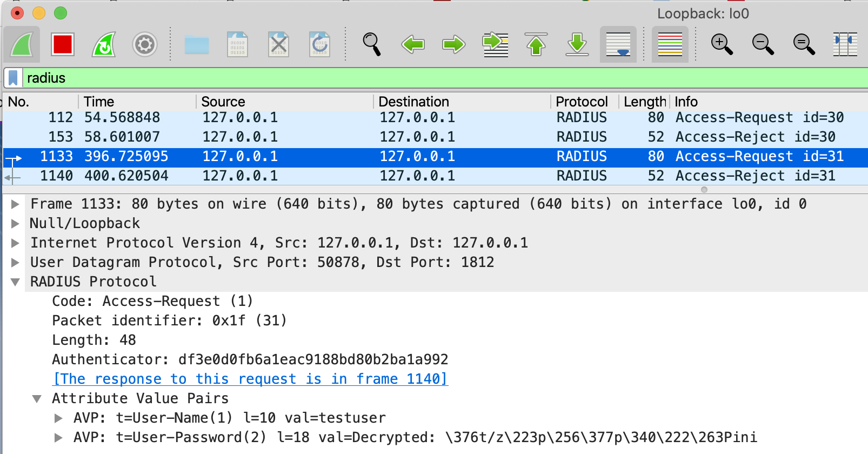
Task: Collapse the RADIUS Protocol tree
Action: 15,282
